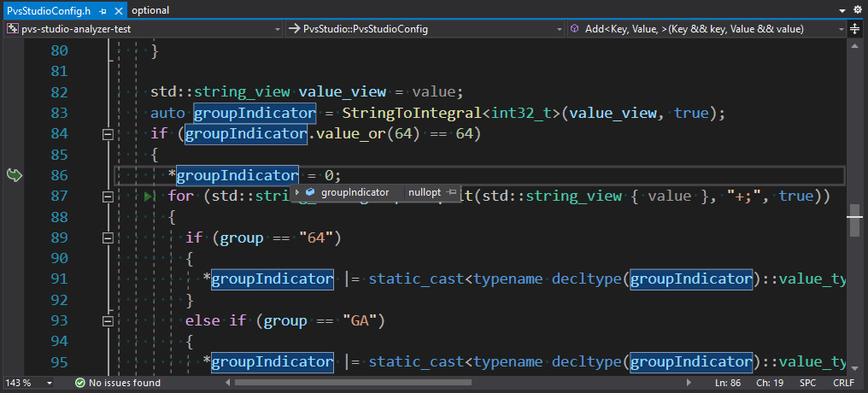Image resolution: width=868 pixels, height=393 pixels.
Task: Click the horizontal scrollbar thumb
Action: pos(353,383)
